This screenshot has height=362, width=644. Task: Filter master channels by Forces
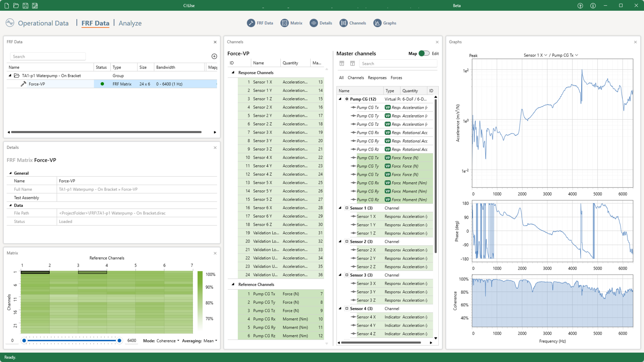(396, 78)
